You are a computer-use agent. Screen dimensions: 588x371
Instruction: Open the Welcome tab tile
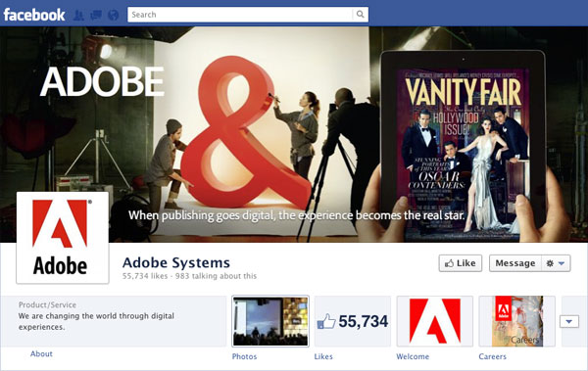click(435, 321)
